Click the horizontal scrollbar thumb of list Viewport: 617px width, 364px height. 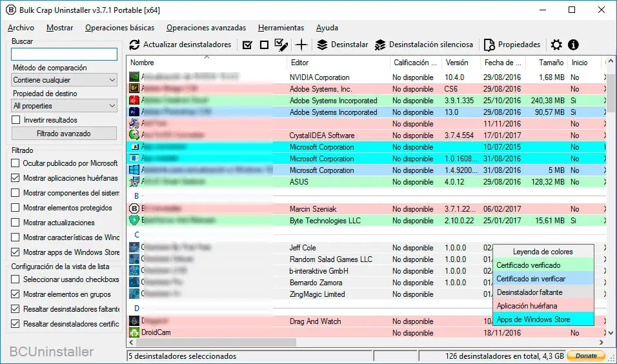coord(216,342)
